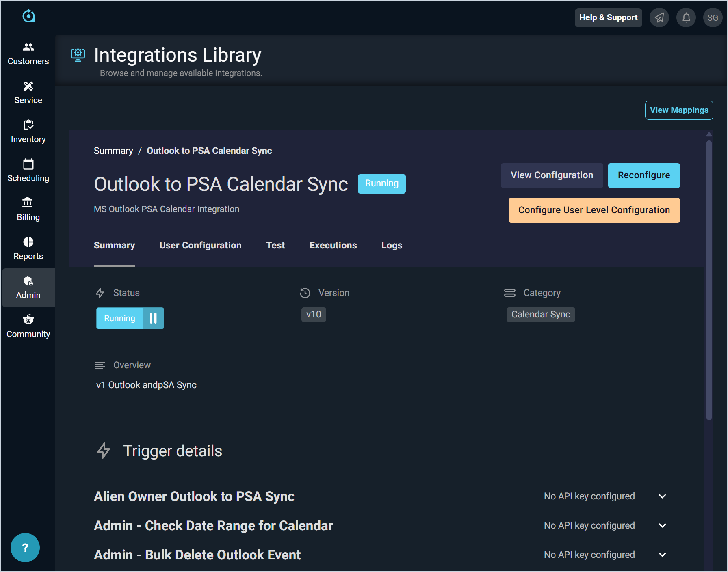Switch to the User Configuration tab
The width and height of the screenshot is (728, 572).
(200, 246)
